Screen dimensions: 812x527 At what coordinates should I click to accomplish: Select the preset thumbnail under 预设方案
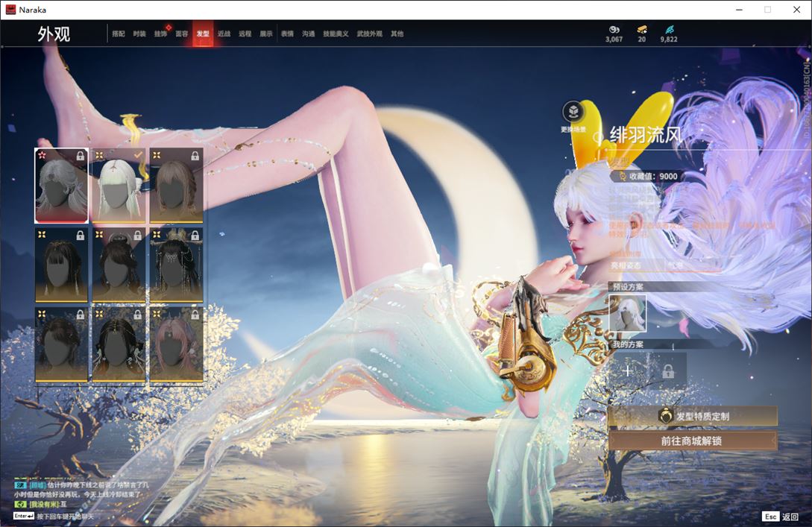(628, 313)
